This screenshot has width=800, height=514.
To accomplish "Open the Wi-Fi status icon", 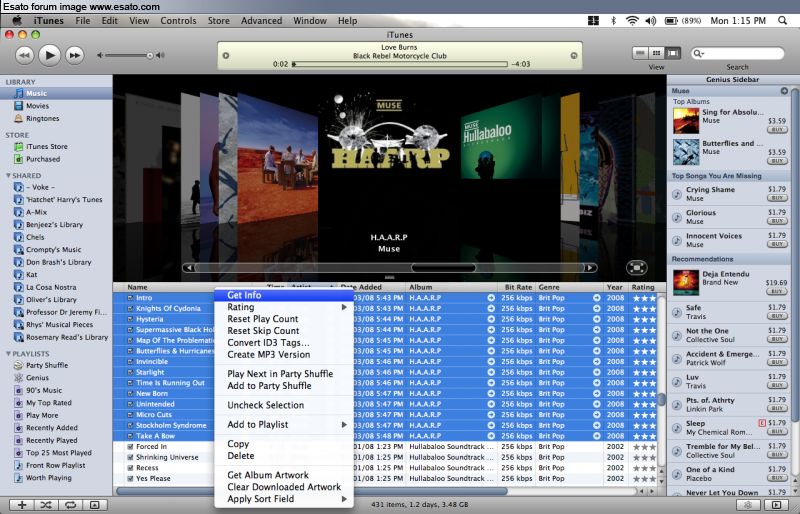I will point(632,20).
